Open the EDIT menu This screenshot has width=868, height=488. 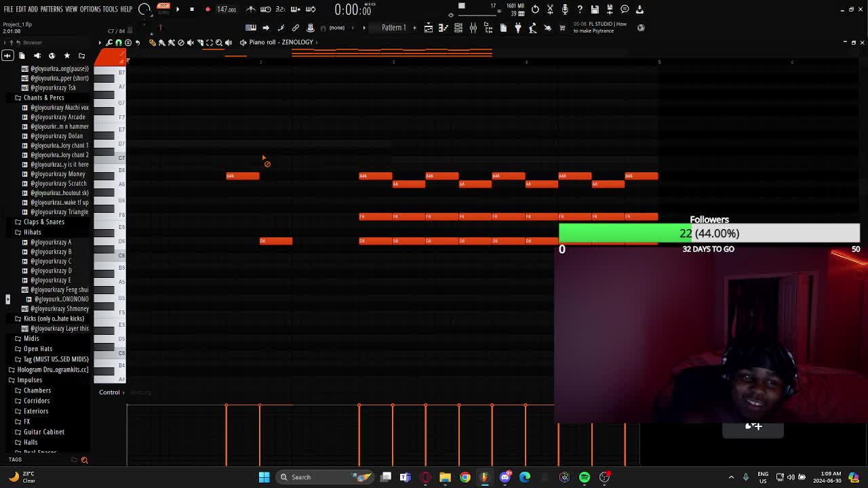pyautogui.click(x=21, y=9)
